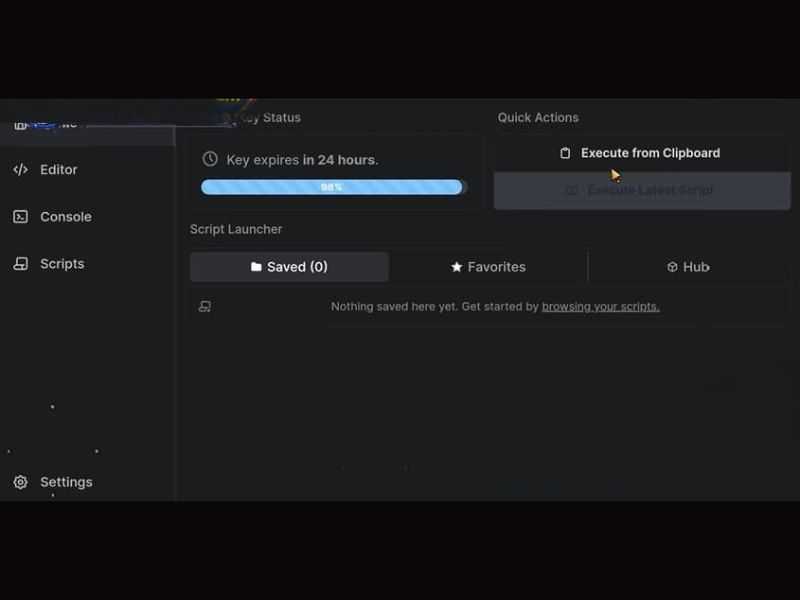Switch to the Hub tab
The image size is (800, 600).
(x=688, y=267)
